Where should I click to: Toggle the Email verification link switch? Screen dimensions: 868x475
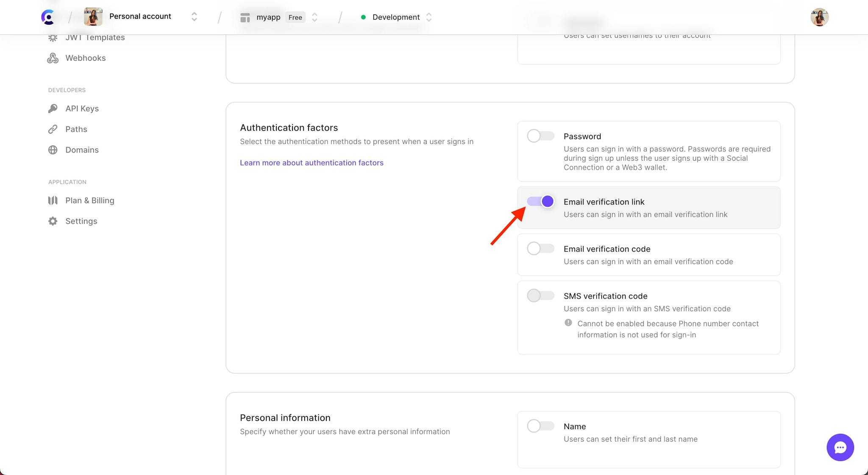pyautogui.click(x=540, y=202)
